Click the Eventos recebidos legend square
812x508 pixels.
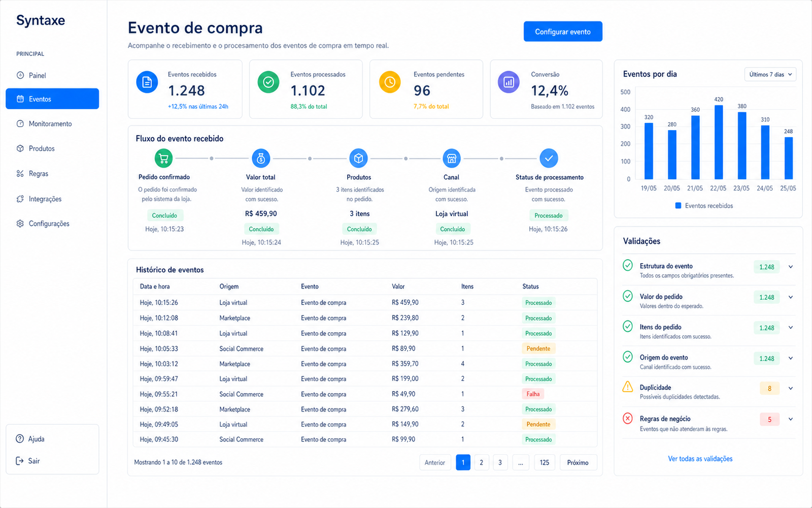tap(678, 206)
